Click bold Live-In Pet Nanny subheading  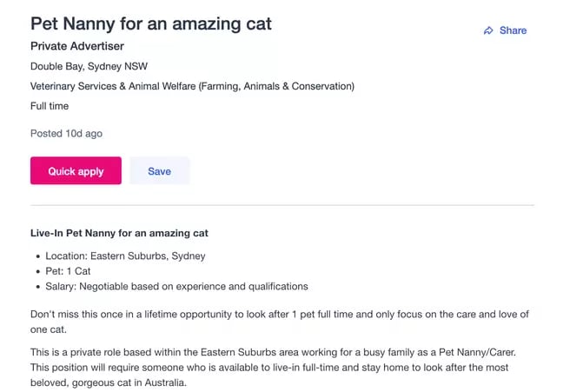pyautogui.click(x=119, y=233)
